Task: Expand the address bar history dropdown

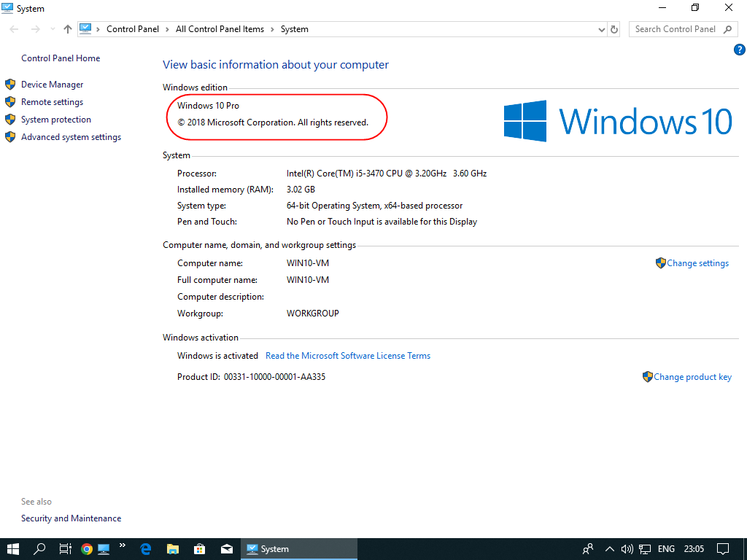Action: 602,29
